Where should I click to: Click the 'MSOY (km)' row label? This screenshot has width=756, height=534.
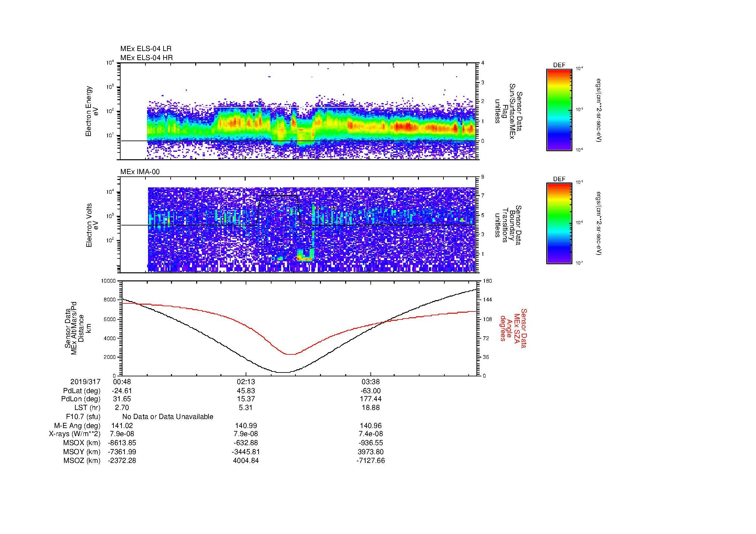pyautogui.click(x=82, y=452)
